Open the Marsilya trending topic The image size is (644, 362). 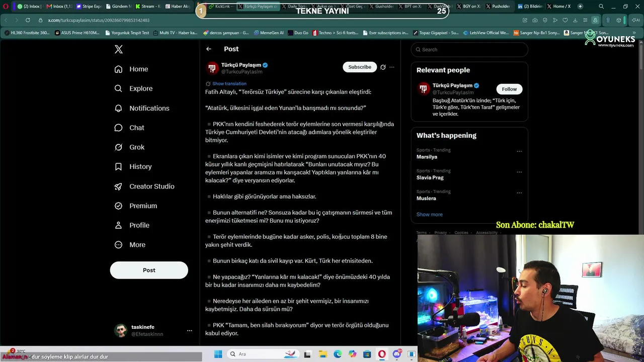point(427,157)
